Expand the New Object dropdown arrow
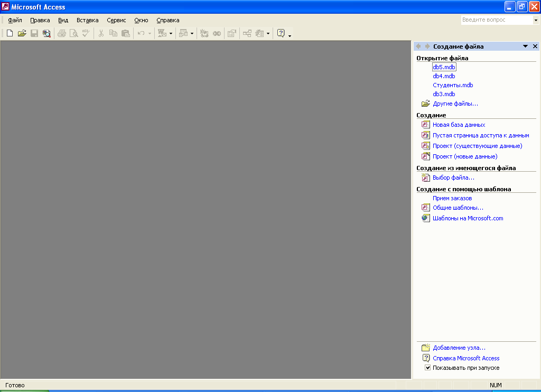541x392 pixels. coord(268,33)
